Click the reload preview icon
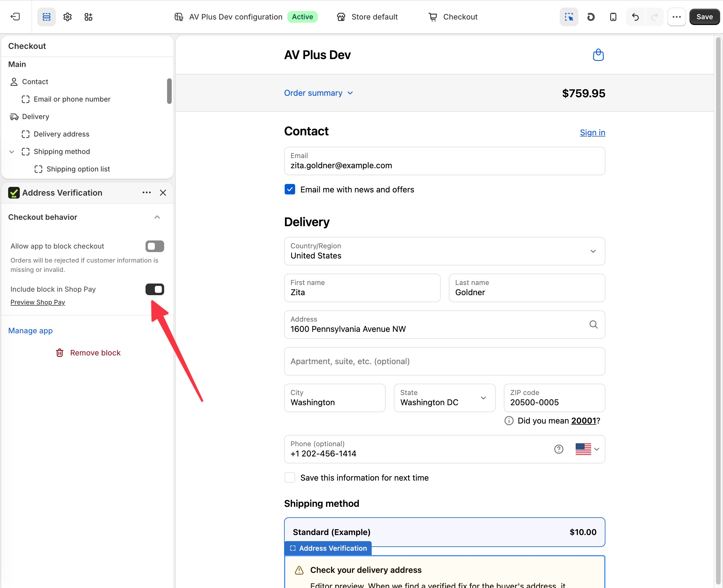This screenshot has width=723, height=588. 591,17
